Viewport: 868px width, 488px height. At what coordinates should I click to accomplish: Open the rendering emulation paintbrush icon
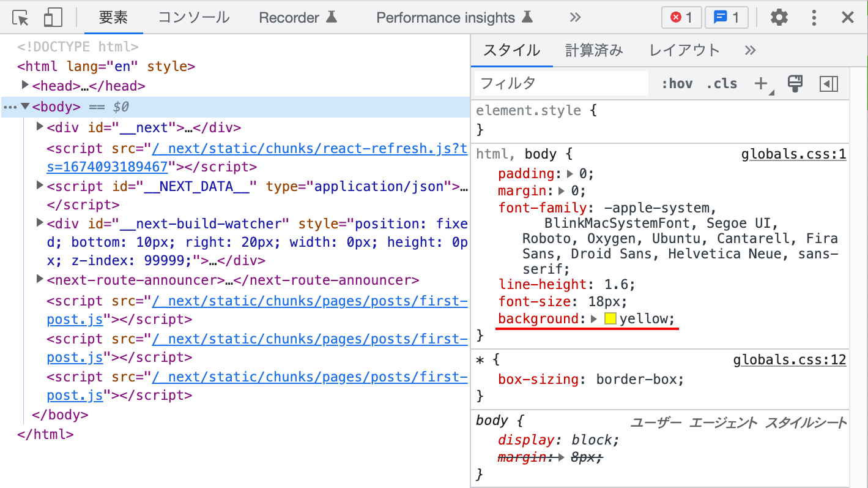pyautogui.click(x=795, y=84)
